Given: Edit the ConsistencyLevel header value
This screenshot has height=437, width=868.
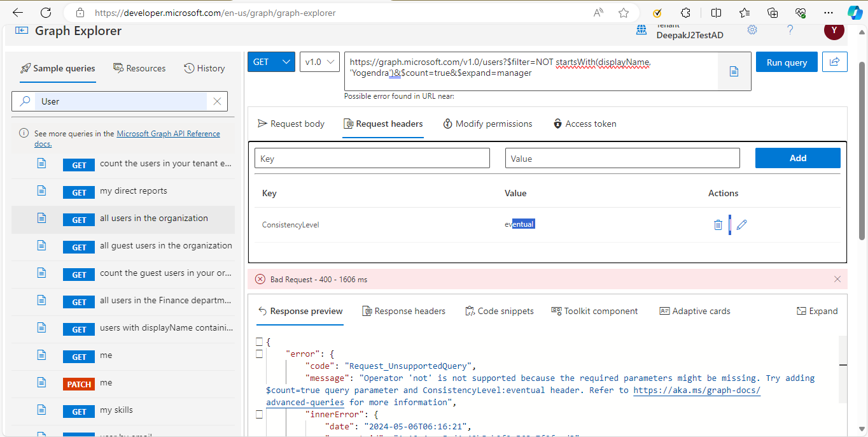Looking at the screenshot, I should coord(741,224).
